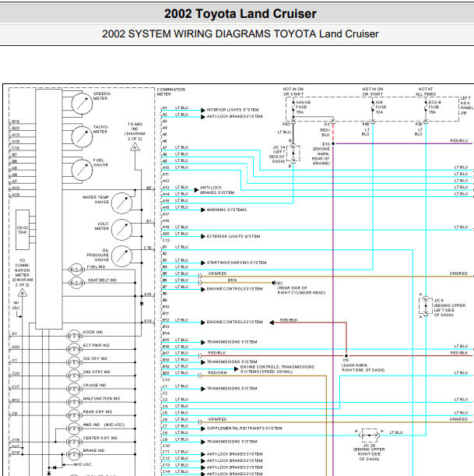The height and width of the screenshot is (476, 474).
Task: Click the oil pressure gauge symbol
Action: tap(121, 256)
